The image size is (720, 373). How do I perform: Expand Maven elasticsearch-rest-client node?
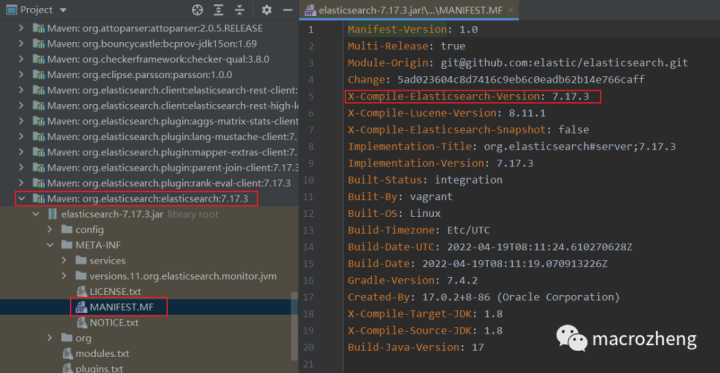click(x=21, y=90)
